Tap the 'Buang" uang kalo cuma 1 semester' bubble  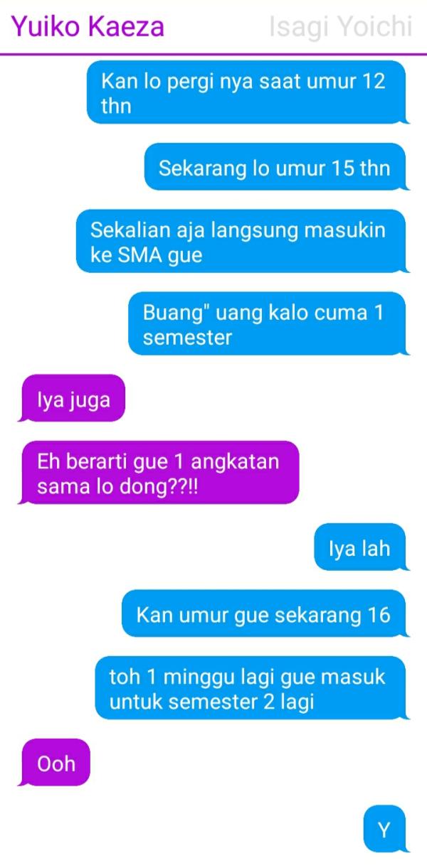(x=267, y=324)
